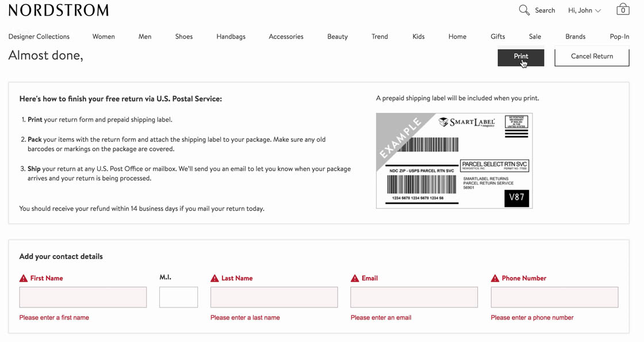This screenshot has height=342, width=644.
Task: Go to the Shoes category
Action: tap(184, 36)
